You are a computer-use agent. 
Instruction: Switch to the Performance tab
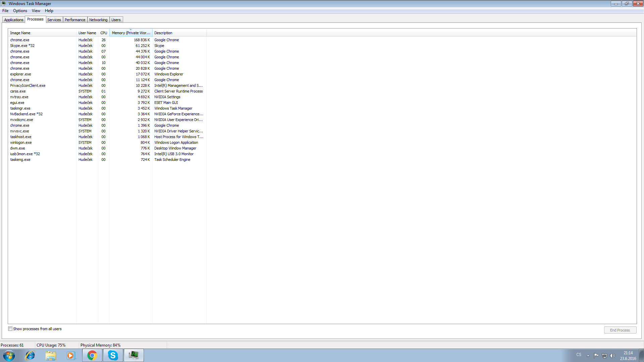pos(75,20)
